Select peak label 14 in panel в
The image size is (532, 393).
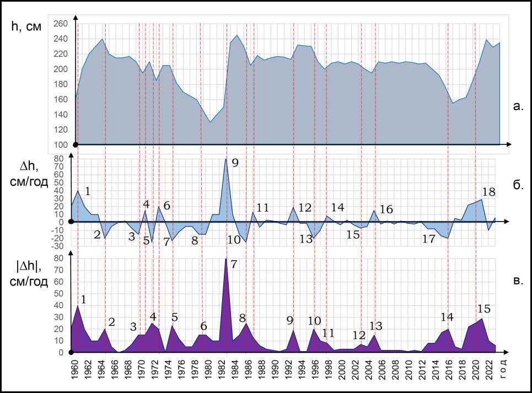447,317
